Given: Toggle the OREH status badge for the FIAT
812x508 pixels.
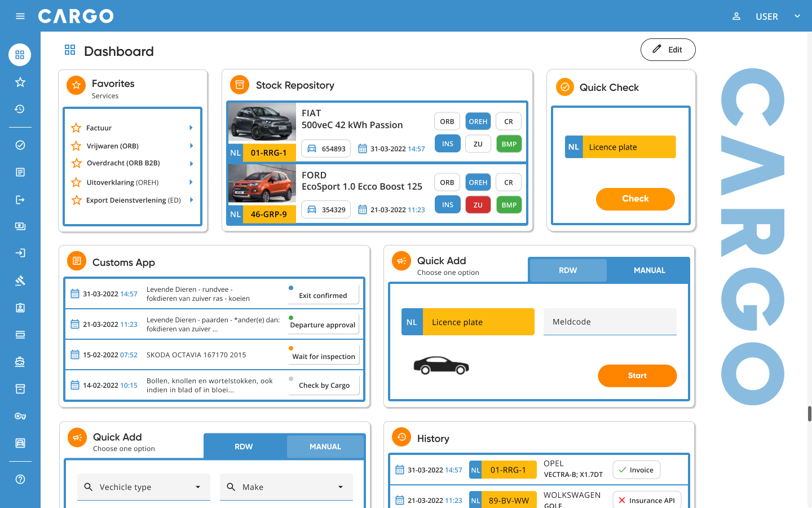Looking at the screenshot, I should click(478, 121).
